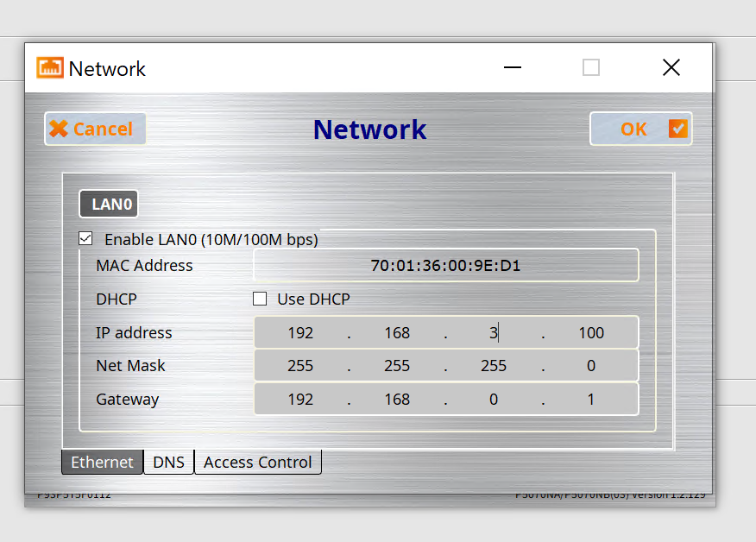Screen dimensions: 756x542
Task: Open the Access Control tab
Action: pos(257,463)
